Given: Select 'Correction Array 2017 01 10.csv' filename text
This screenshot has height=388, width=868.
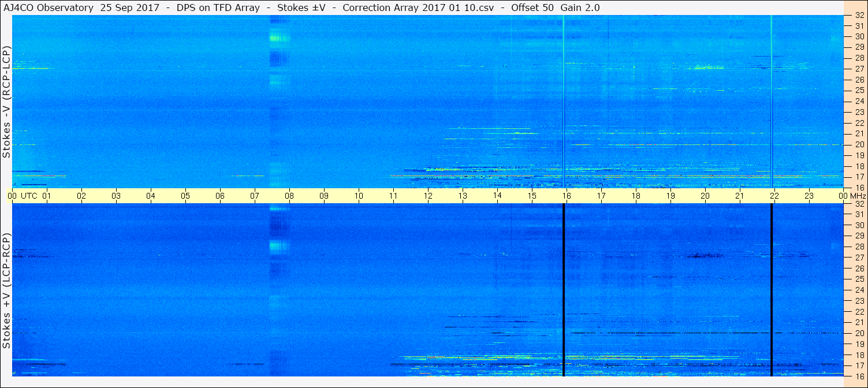Looking at the screenshot, I should (x=419, y=8).
